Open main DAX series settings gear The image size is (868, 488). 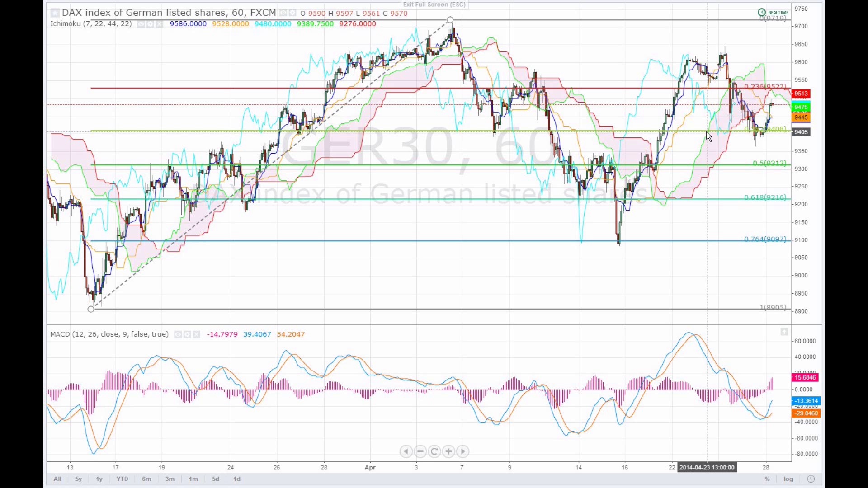pos(292,13)
